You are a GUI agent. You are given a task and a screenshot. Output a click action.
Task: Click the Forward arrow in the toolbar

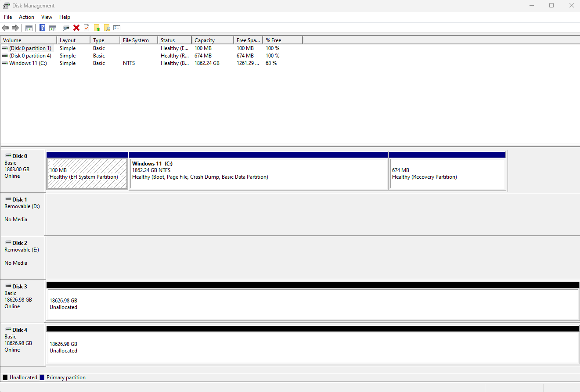tap(15, 28)
